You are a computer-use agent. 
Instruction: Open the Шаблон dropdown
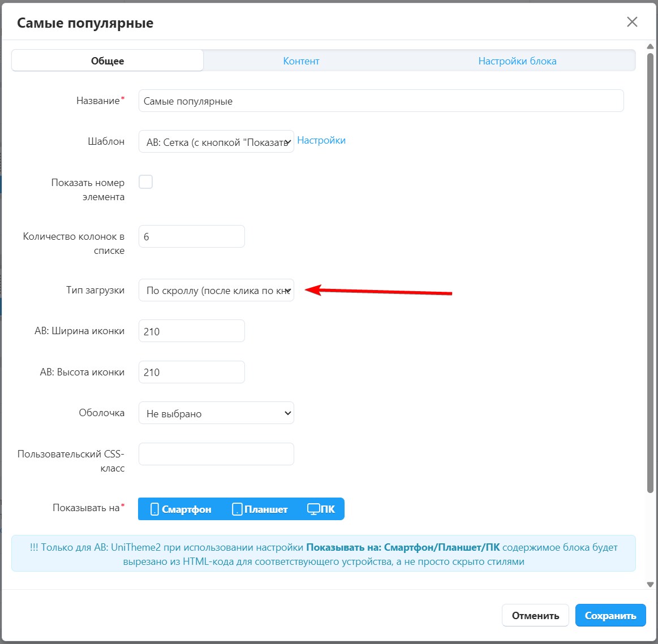[x=216, y=142]
